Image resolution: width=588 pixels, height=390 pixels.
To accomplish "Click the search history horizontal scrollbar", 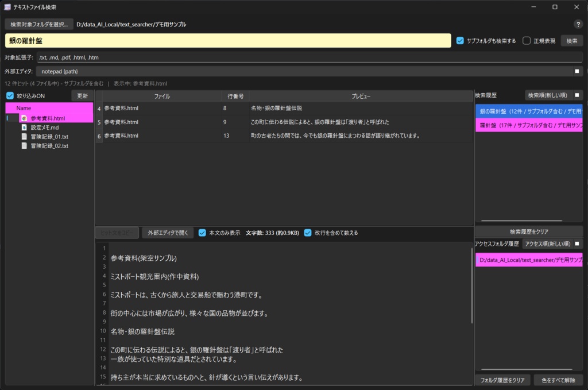I will [x=521, y=221].
